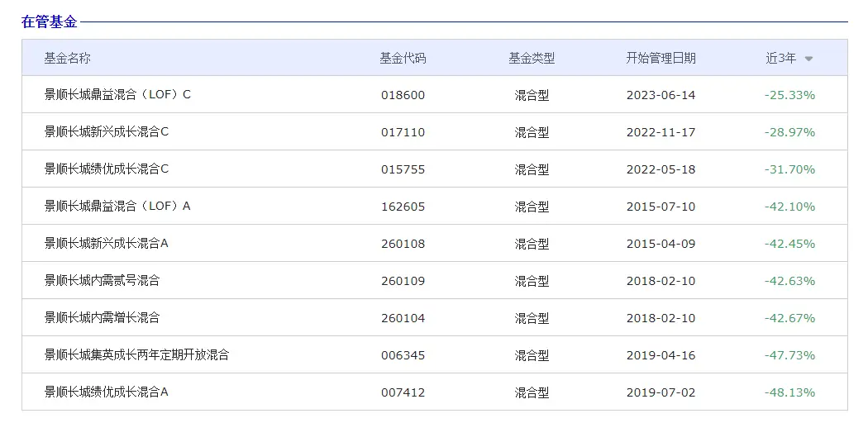Click the 基金代码 column header
The height and width of the screenshot is (423, 868).
(403, 58)
